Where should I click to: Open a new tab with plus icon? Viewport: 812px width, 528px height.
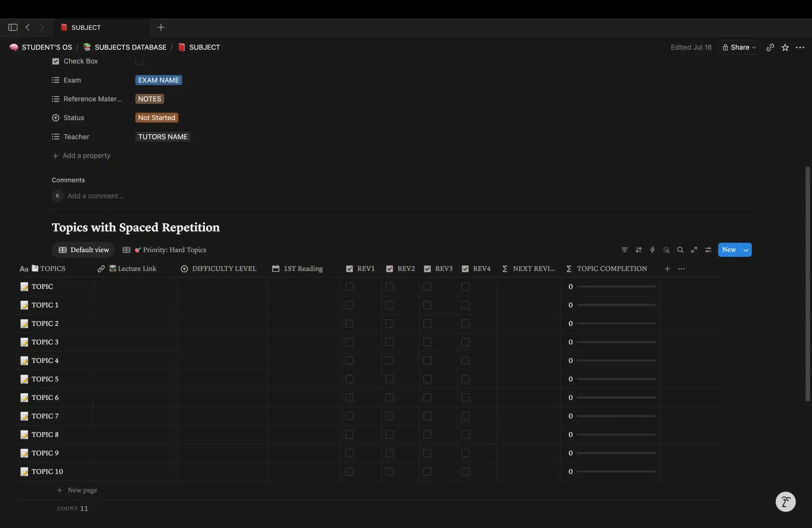(x=161, y=27)
